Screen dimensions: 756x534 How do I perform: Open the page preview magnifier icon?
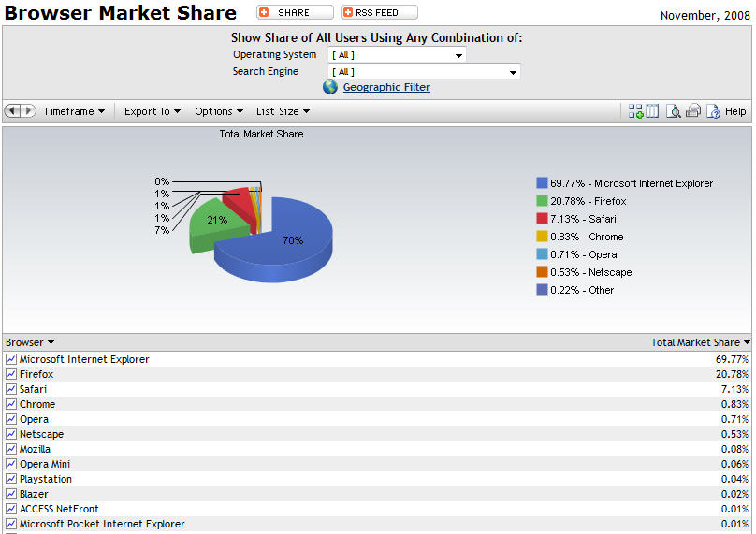[x=673, y=111]
